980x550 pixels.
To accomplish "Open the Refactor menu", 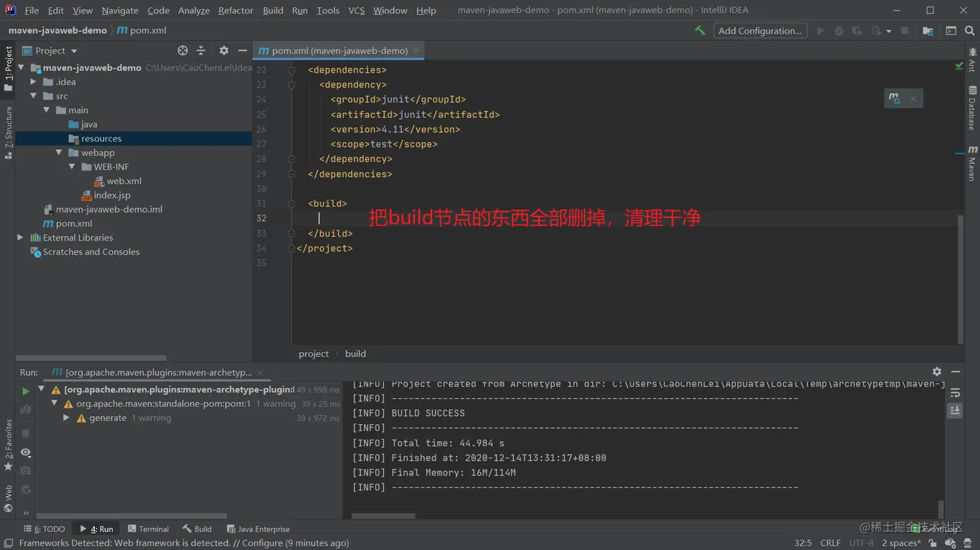I will click(236, 10).
